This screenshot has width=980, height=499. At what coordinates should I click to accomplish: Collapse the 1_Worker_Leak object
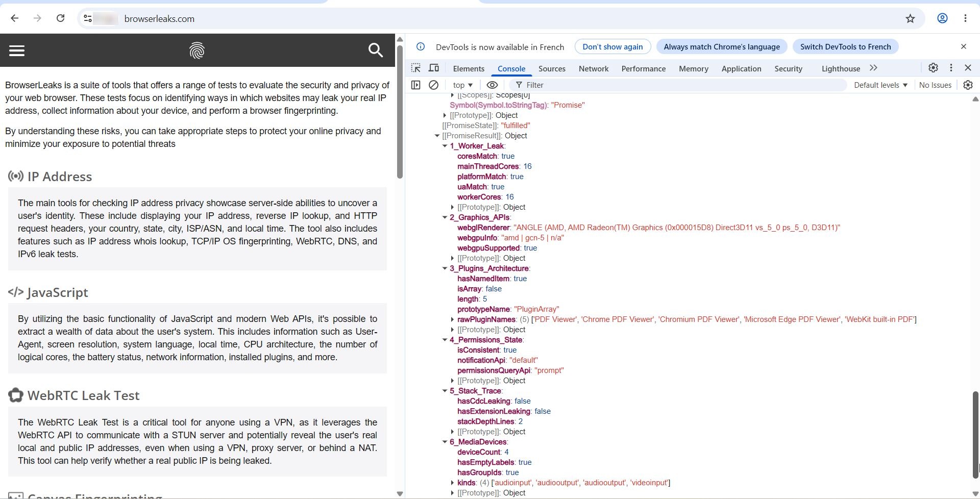pos(445,146)
